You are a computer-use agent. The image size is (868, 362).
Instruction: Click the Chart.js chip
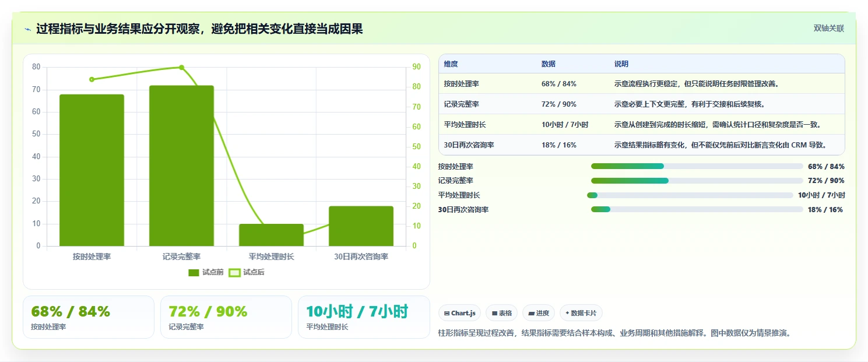pyautogui.click(x=460, y=313)
